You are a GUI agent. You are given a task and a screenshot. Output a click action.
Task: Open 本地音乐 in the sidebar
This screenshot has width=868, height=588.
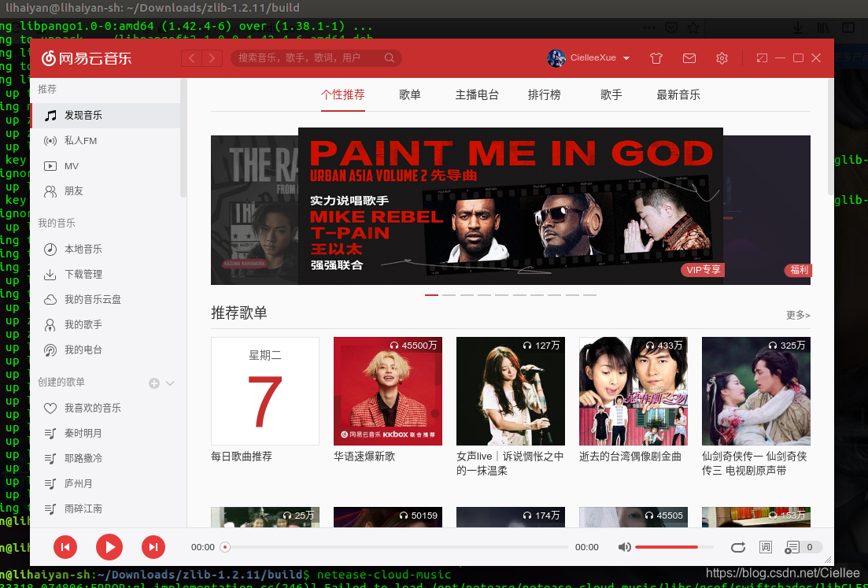[x=105, y=250]
